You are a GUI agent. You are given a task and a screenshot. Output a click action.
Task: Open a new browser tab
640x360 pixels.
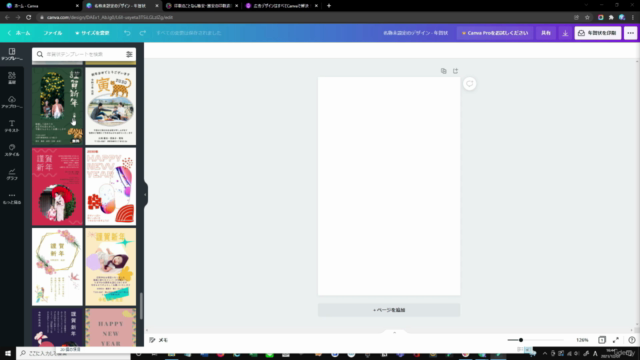click(329, 6)
